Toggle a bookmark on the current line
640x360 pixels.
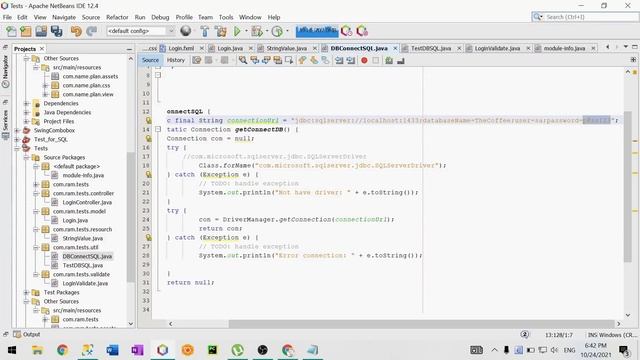click(325, 60)
